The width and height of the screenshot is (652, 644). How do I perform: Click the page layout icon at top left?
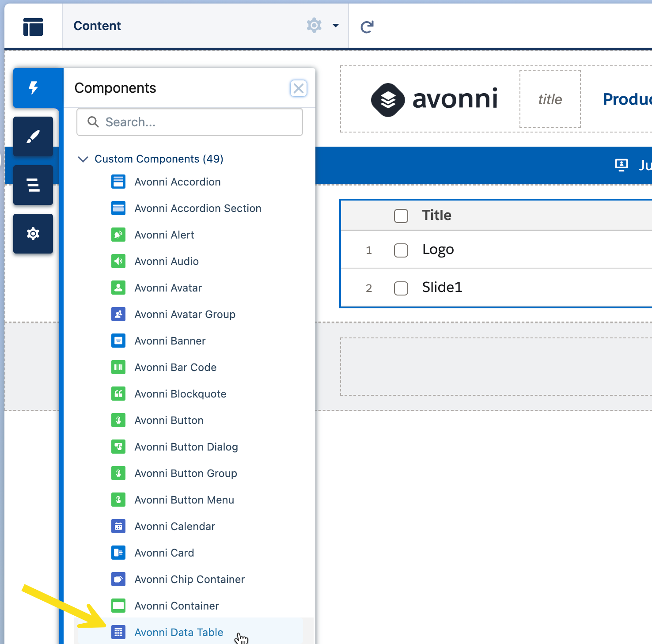click(33, 27)
